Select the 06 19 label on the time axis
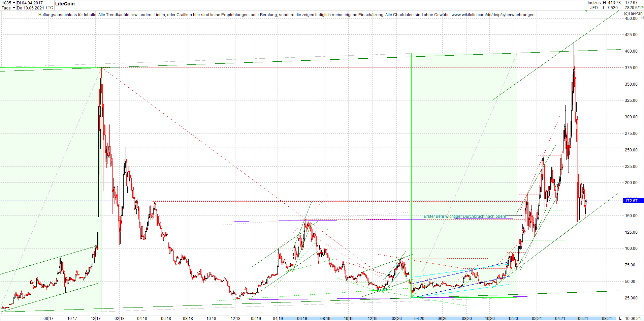 [x=302, y=319]
